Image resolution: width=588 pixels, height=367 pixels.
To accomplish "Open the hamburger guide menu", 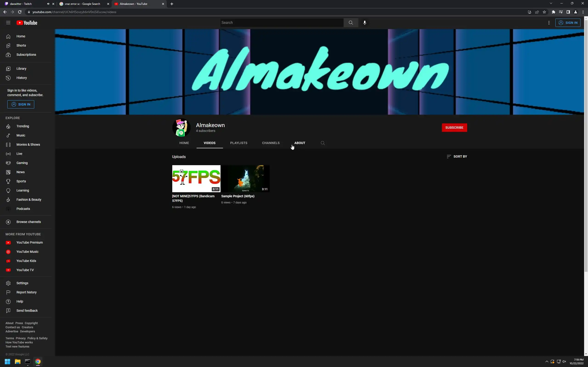I will coord(8,22).
